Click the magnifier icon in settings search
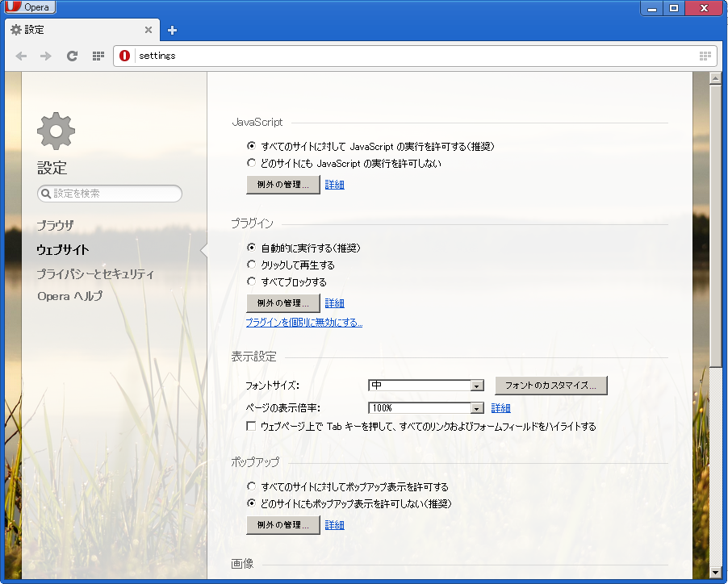The width and height of the screenshot is (728, 584). tap(46, 194)
